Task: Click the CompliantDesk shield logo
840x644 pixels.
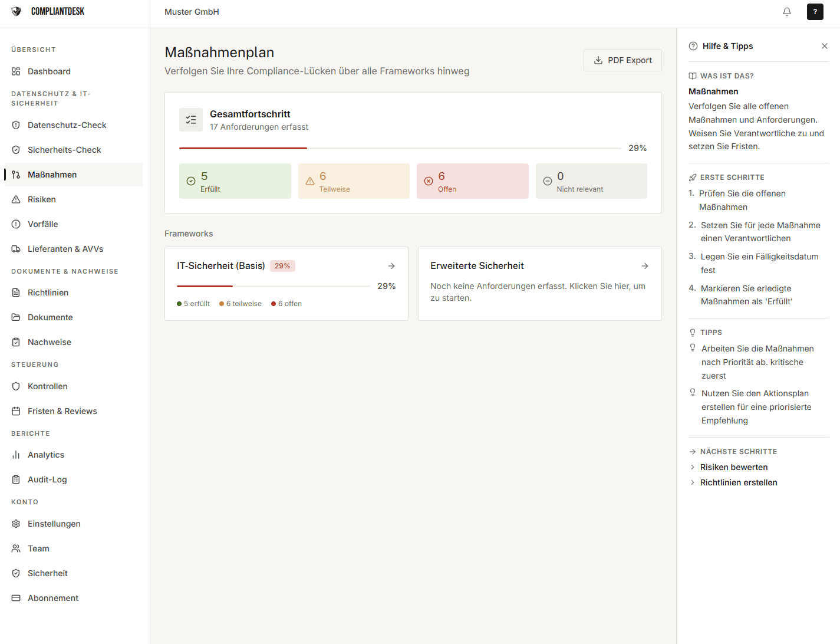Action: coord(17,11)
